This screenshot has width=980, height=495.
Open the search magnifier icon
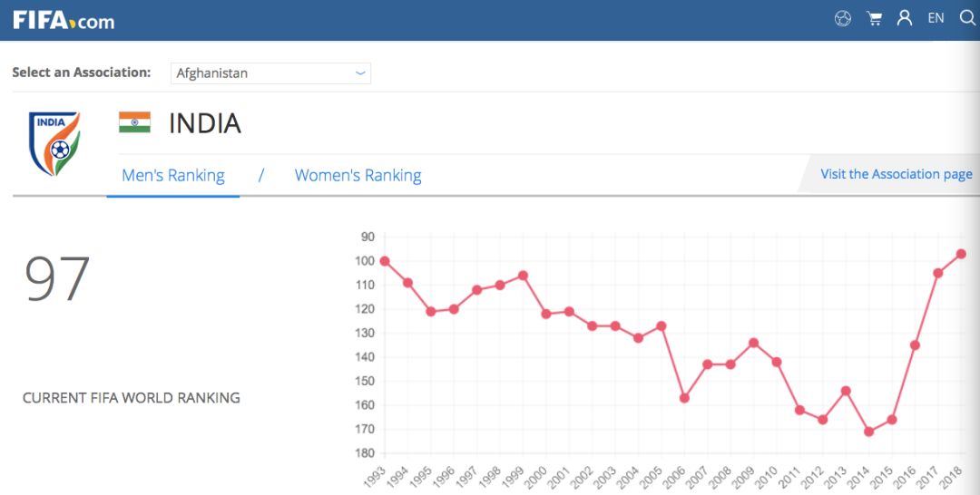pos(966,18)
